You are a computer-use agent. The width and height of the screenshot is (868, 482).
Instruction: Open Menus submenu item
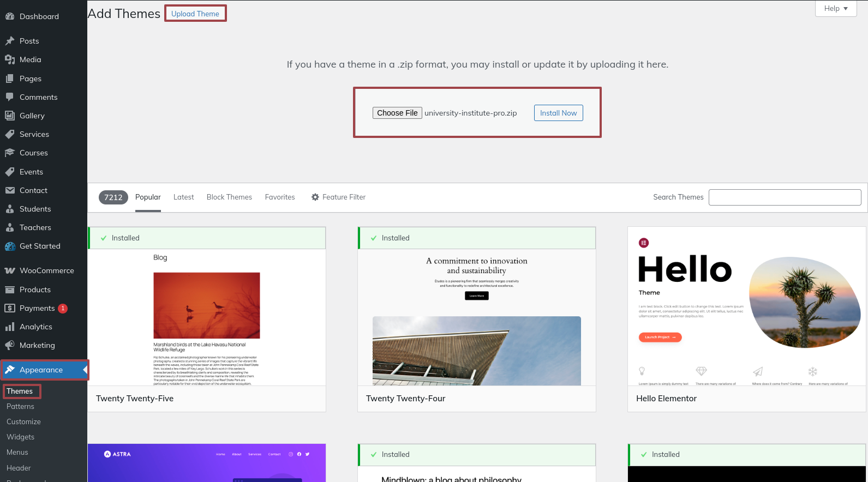coord(17,452)
